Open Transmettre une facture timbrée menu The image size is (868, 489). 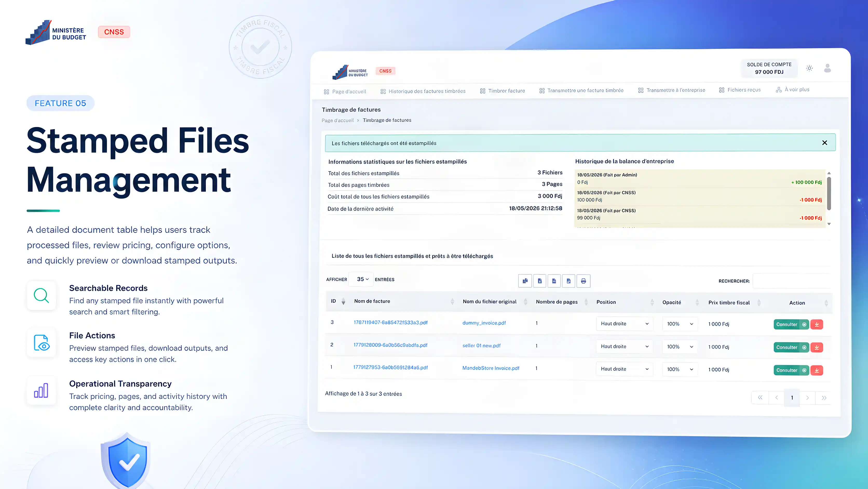point(581,90)
